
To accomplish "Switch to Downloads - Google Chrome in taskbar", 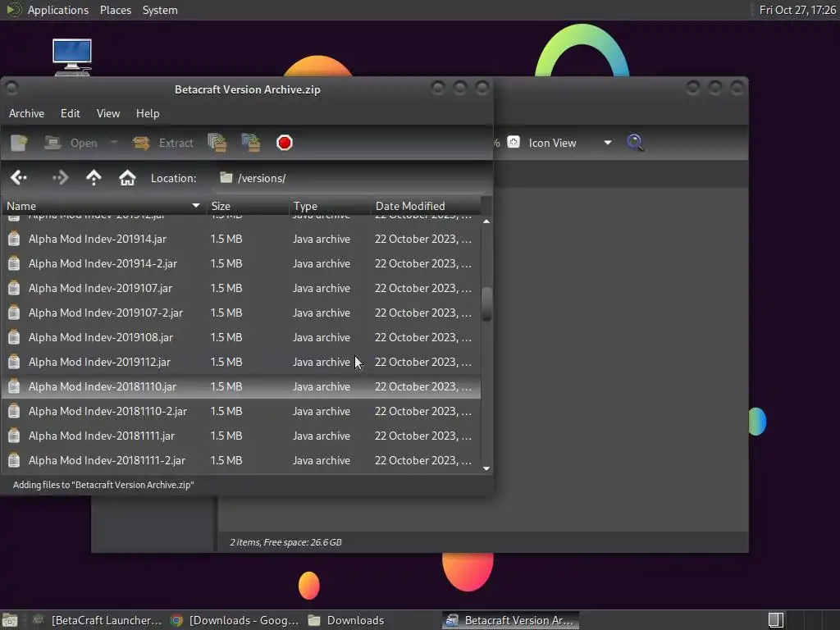I will pos(234,620).
